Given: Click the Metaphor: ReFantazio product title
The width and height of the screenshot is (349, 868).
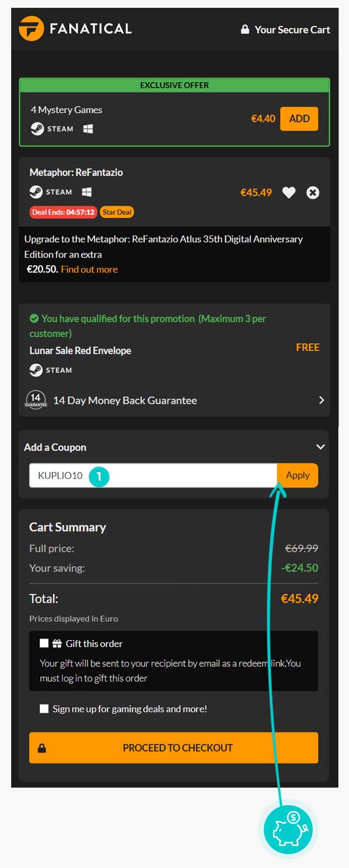Looking at the screenshot, I should tap(76, 172).
